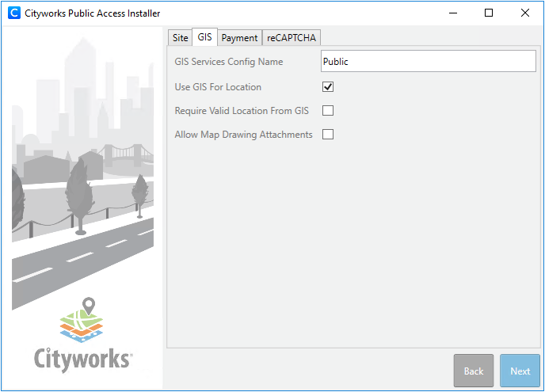
Task: Open the Payment tab
Action: tap(239, 38)
